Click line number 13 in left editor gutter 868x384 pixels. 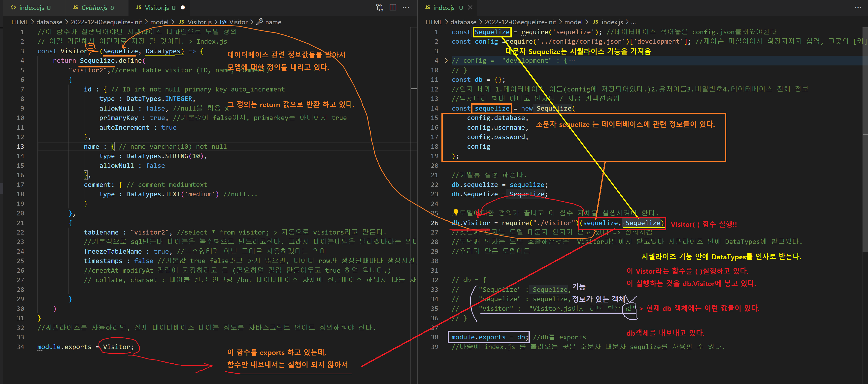20,147
